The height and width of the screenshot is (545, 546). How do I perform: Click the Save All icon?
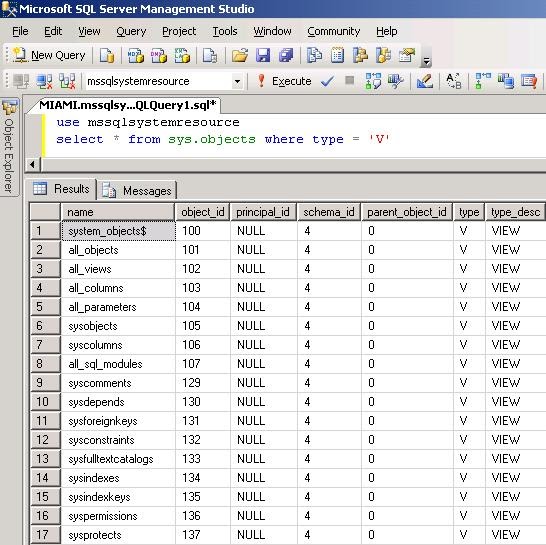tap(286, 55)
